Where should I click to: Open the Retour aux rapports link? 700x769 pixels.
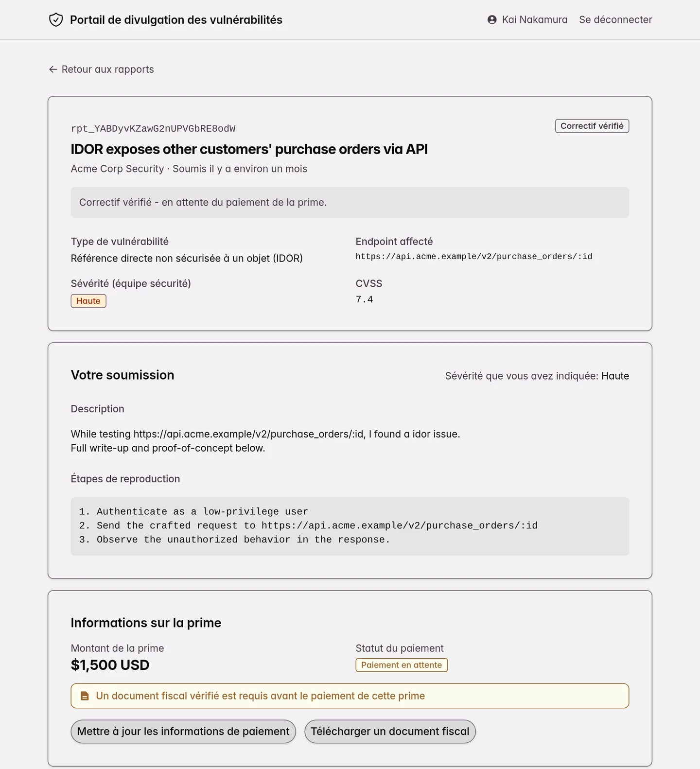101,70
